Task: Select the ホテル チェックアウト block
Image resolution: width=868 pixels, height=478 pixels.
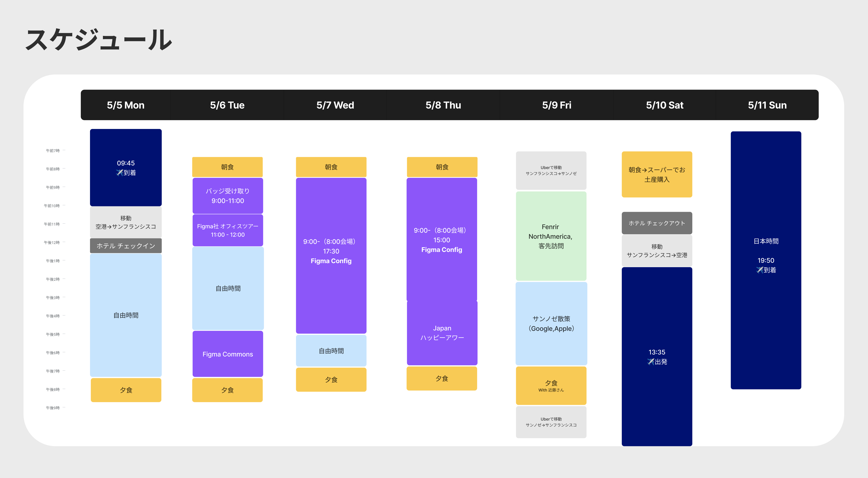Action: (657, 223)
